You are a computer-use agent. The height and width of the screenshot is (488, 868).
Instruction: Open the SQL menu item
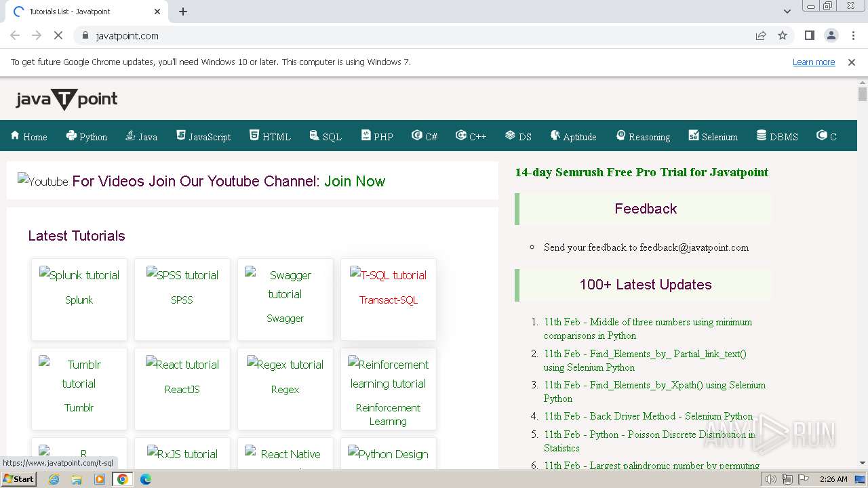325,136
